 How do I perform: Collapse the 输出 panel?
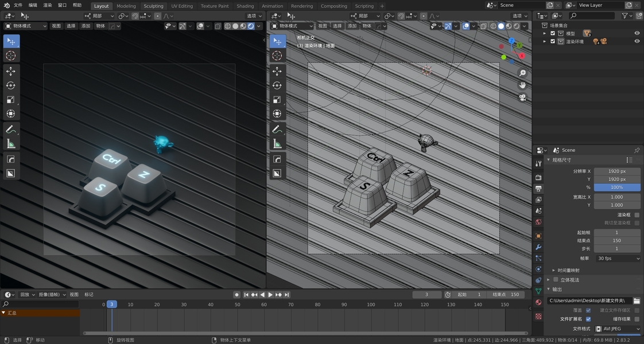[x=549, y=289]
